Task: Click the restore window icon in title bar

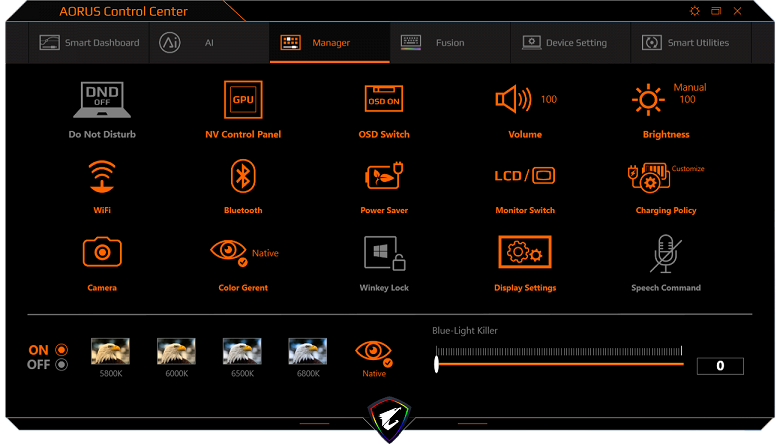Action: (716, 11)
